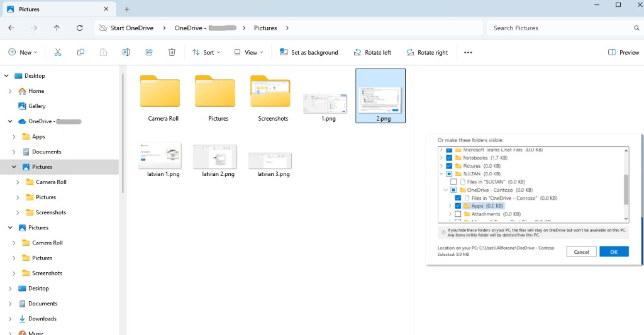This screenshot has width=644, height=335.
Task: Click the Delete trash icon
Action: click(x=172, y=52)
